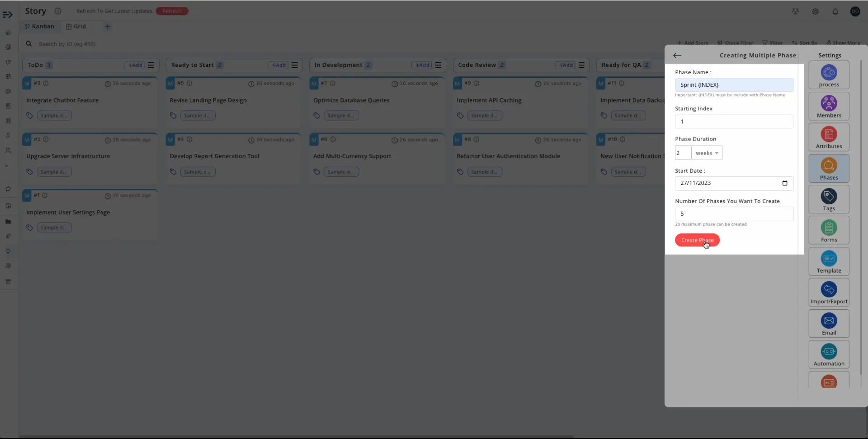Click the Create Phase button
Screen dimensions: 868x439
697,240
